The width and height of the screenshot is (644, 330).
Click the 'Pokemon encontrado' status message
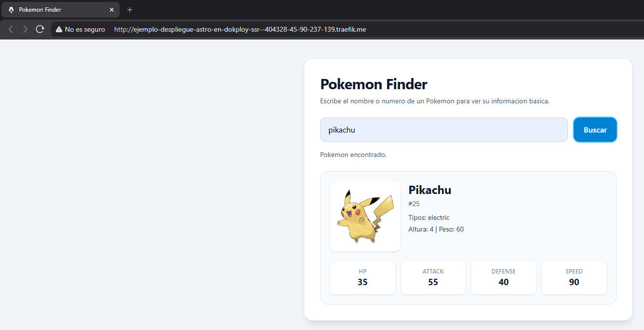[353, 155]
